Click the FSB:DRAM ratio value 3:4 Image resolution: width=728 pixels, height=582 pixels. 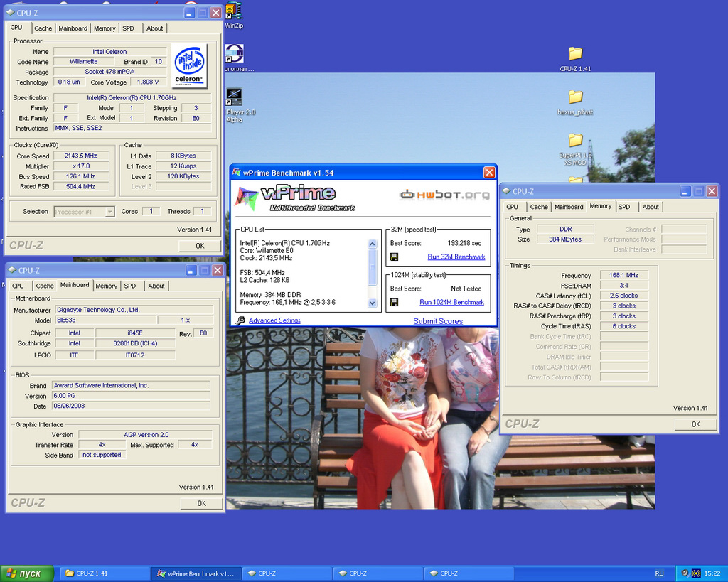coord(624,286)
